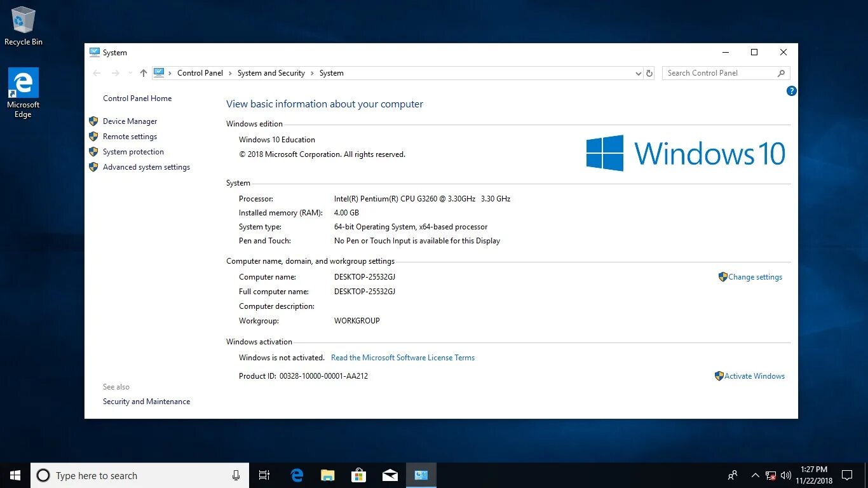Click the System and Security breadcrumb

point(271,73)
